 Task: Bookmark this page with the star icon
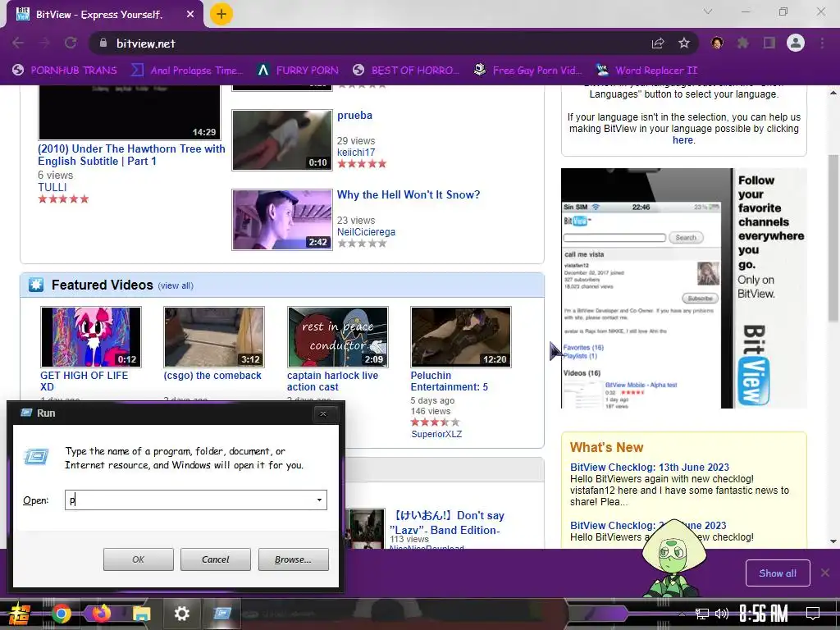[x=683, y=43]
